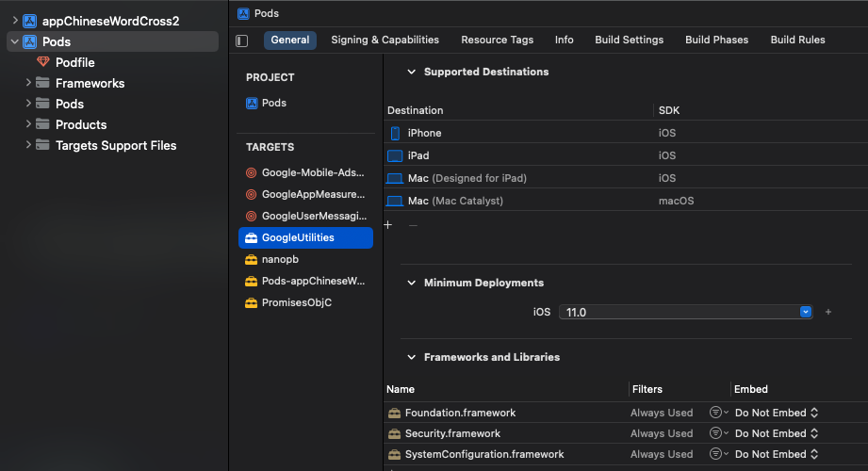Click the Pods project icon in navigator
The height and width of the screenshot is (471, 868).
pos(30,41)
